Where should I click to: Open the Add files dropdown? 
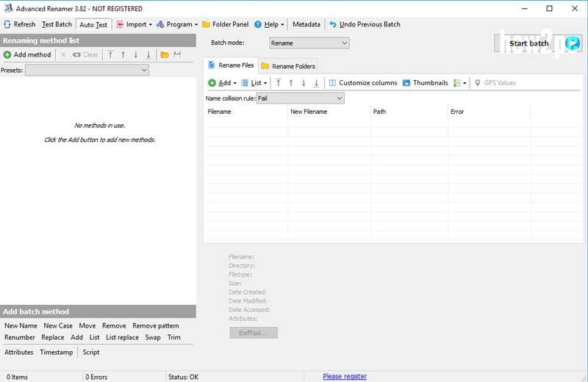223,83
